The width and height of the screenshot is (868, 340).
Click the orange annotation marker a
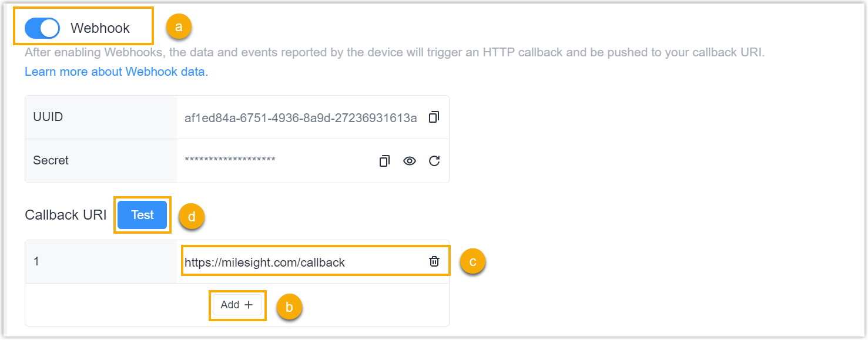pos(179,26)
